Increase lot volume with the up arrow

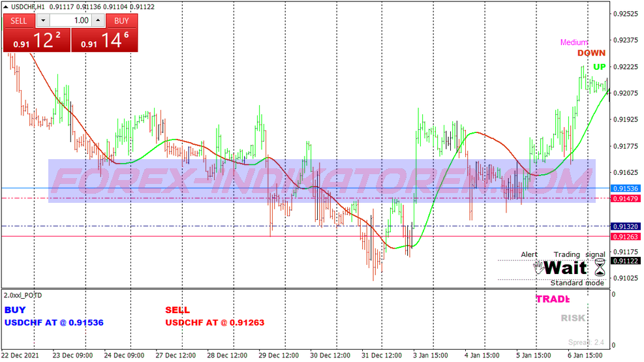click(x=98, y=20)
